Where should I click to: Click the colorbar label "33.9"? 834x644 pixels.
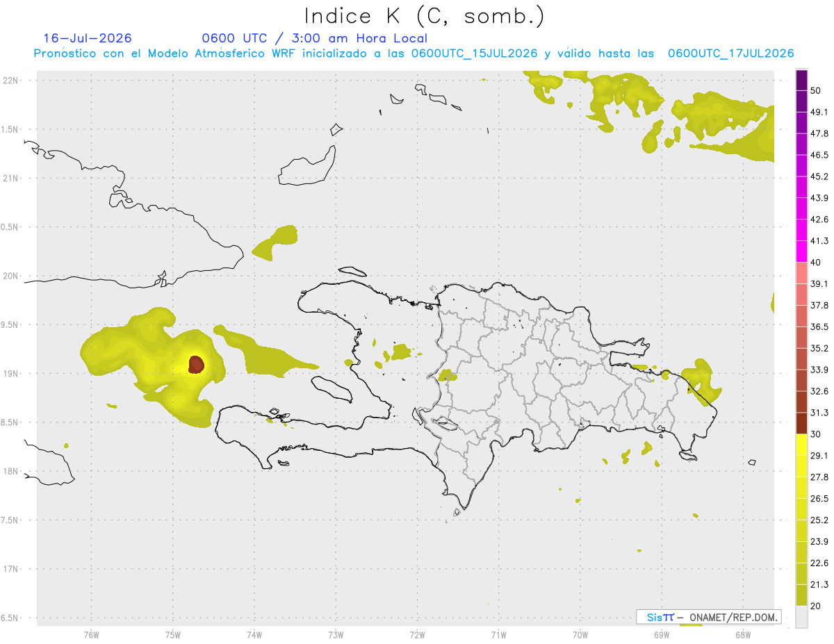pos(819,370)
